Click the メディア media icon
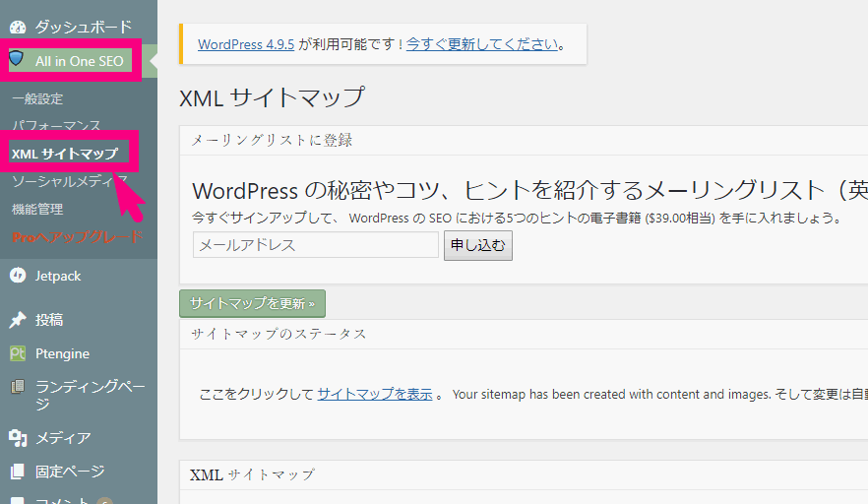Image resolution: width=868 pixels, height=504 pixels. click(18, 438)
